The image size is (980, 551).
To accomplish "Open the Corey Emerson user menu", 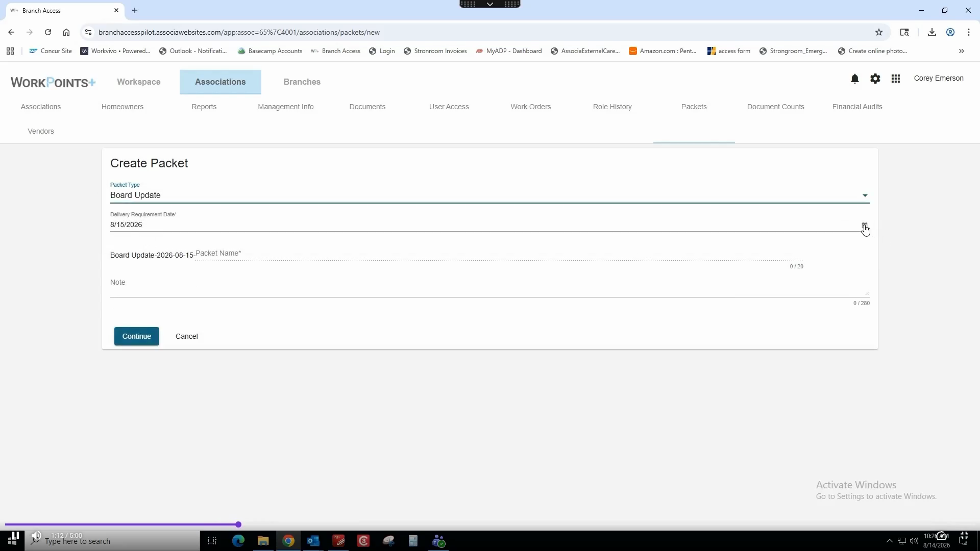I will pyautogui.click(x=939, y=79).
